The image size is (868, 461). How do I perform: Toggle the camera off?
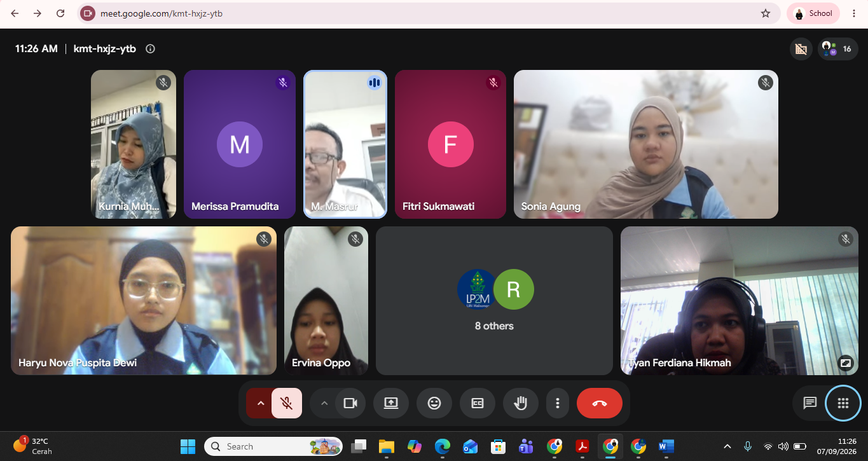350,403
